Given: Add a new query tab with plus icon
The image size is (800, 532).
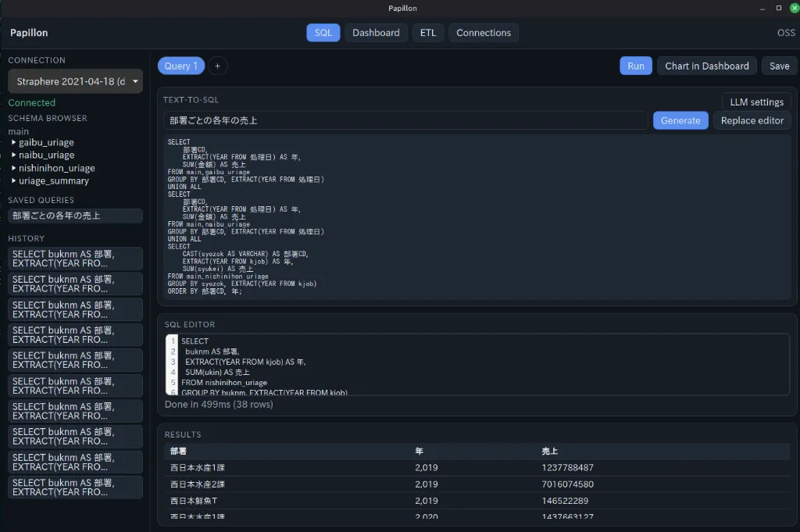Looking at the screenshot, I should point(217,66).
